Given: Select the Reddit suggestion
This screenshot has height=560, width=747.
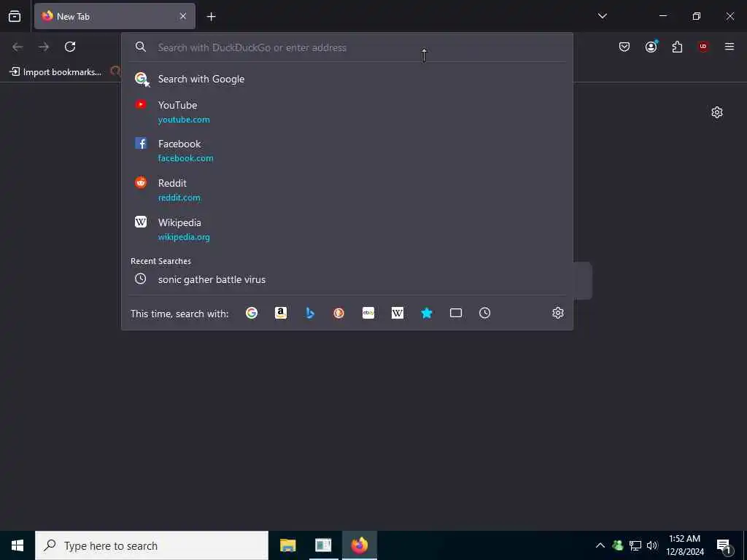Looking at the screenshot, I should pyautogui.click(x=347, y=190).
